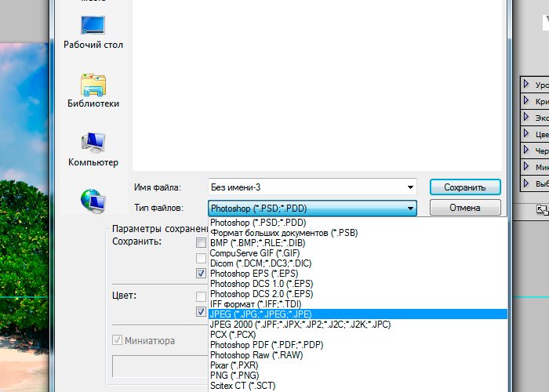Expand the 'Кри' preset triangle
Image resolution: width=549 pixels, height=392 pixels.
[528, 101]
